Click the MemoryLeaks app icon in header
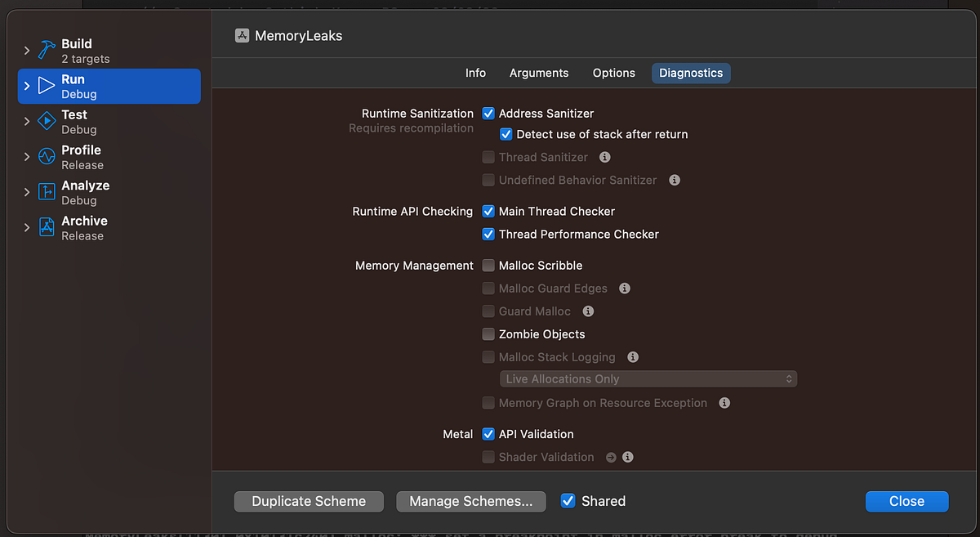980x537 pixels. click(x=242, y=35)
